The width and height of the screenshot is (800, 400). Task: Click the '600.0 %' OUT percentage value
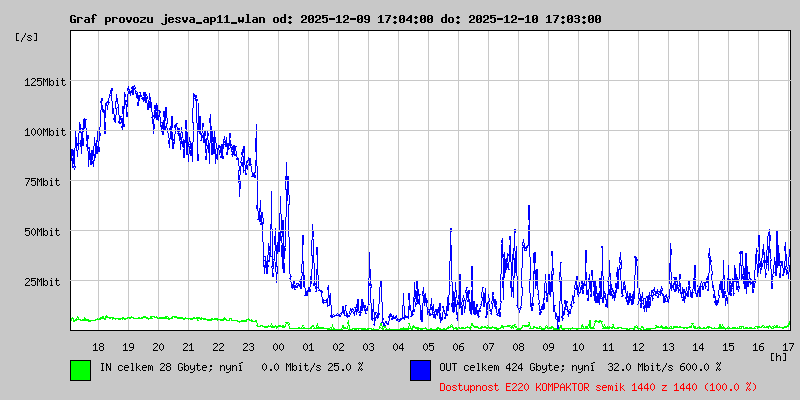701,367
